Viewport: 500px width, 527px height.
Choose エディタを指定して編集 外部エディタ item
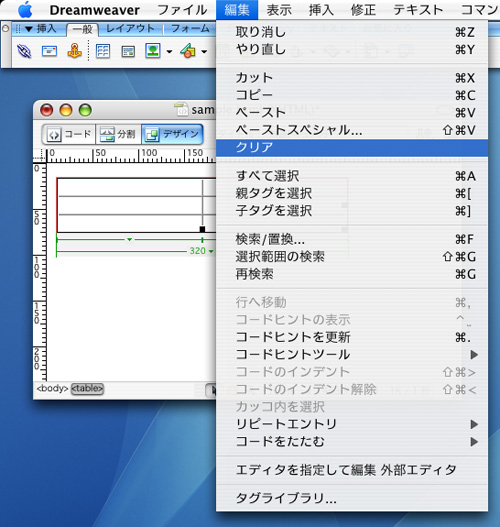(x=352, y=470)
